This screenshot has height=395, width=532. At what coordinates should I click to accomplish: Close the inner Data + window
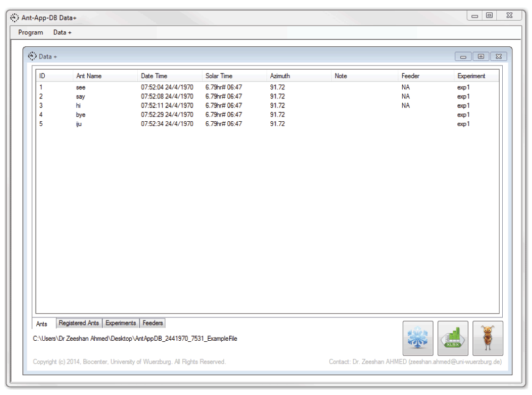coord(498,56)
